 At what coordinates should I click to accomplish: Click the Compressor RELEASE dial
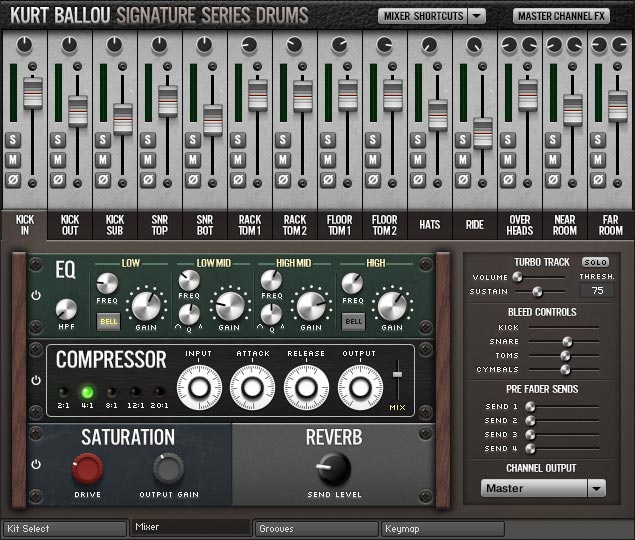[x=306, y=388]
